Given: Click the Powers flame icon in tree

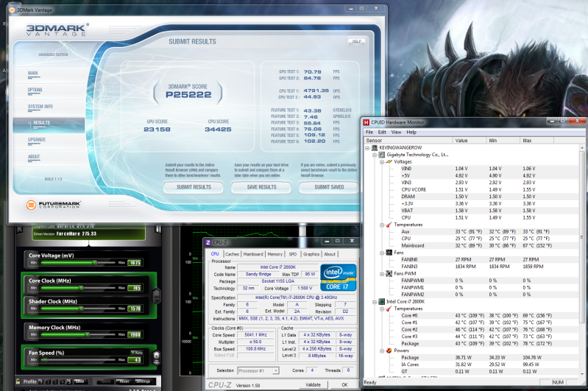Looking at the screenshot, I should coord(389,351).
